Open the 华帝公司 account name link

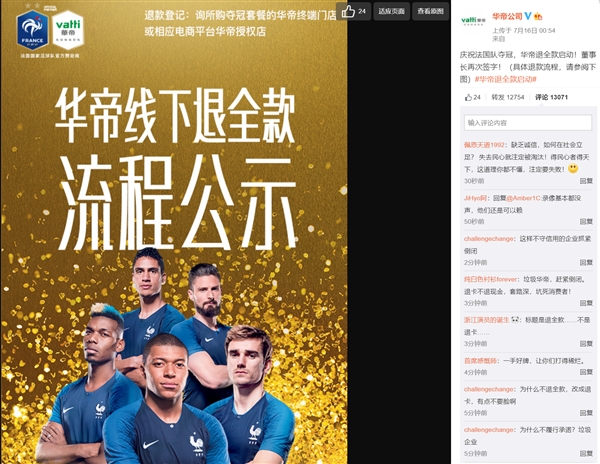point(507,16)
